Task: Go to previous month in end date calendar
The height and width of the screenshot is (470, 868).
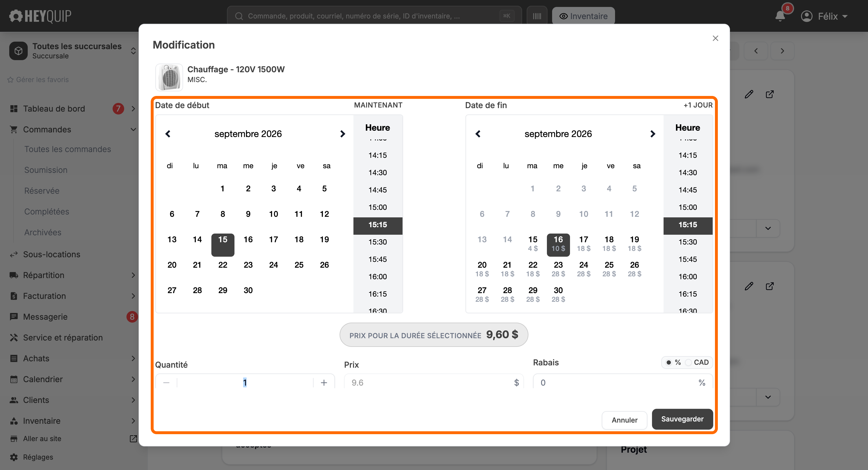Action: [478, 134]
